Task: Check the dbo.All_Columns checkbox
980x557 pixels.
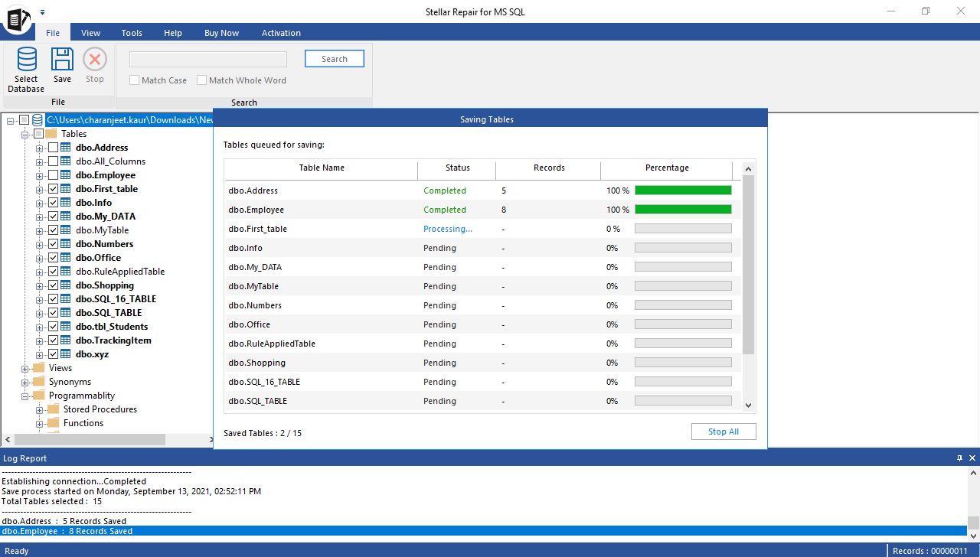Action: pyautogui.click(x=53, y=161)
